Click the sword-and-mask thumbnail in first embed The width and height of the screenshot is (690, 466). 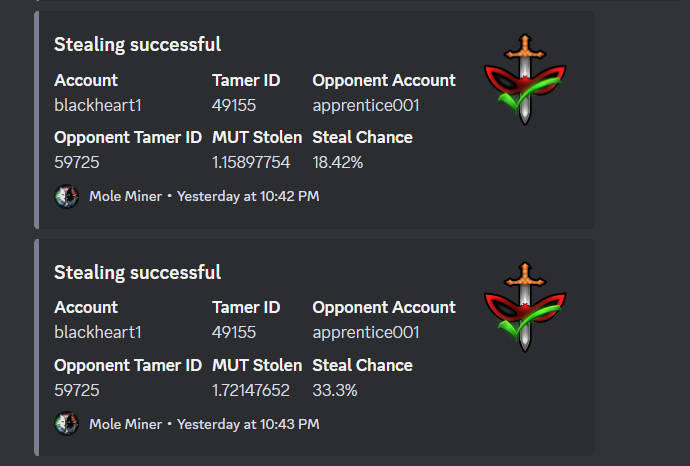(x=525, y=80)
